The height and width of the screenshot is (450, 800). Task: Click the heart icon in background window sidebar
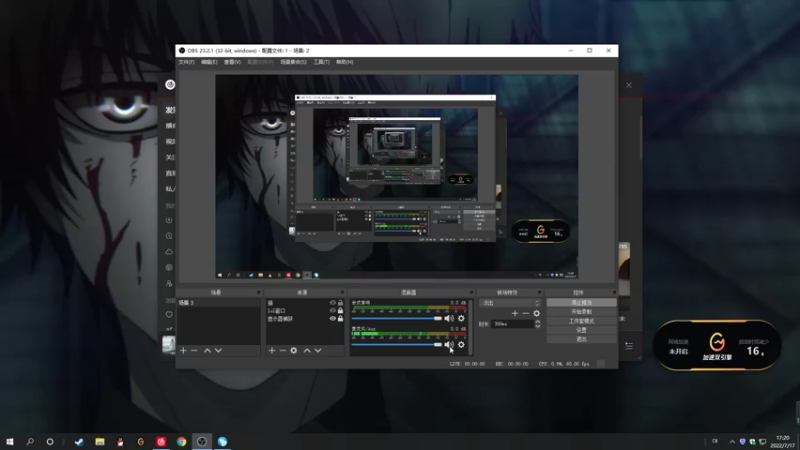click(169, 315)
